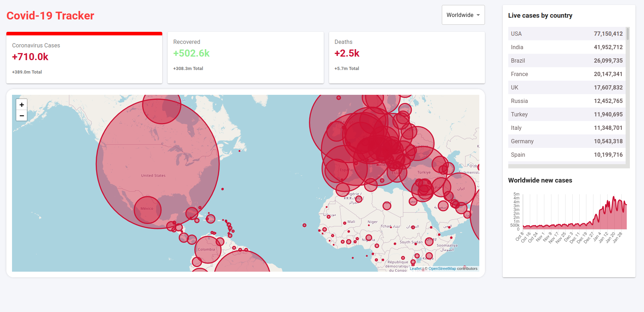
Task: Click the Covid-19 Tracker title
Action: 50,16
